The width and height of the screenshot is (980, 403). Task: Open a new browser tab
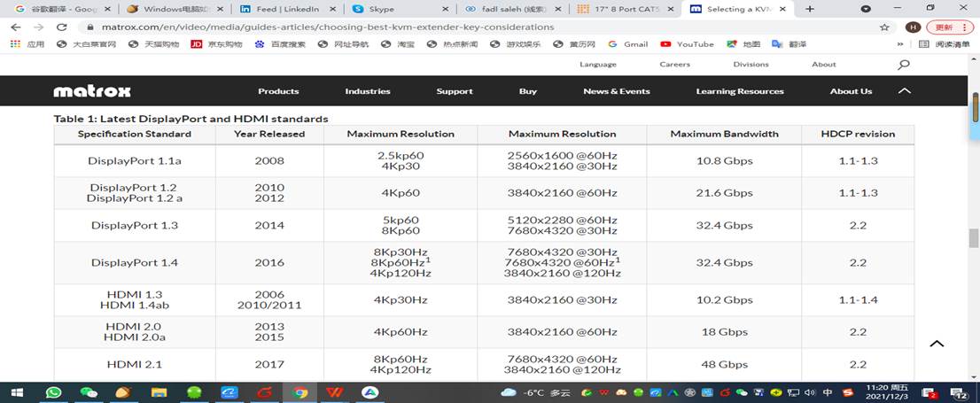(x=810, y=9)
